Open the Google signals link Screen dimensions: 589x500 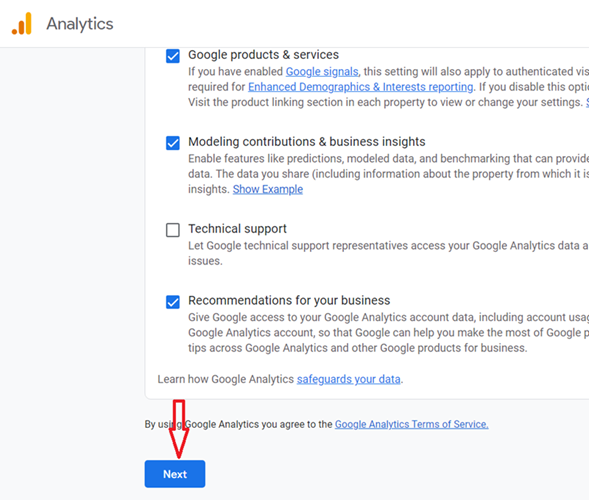[322, 71]
